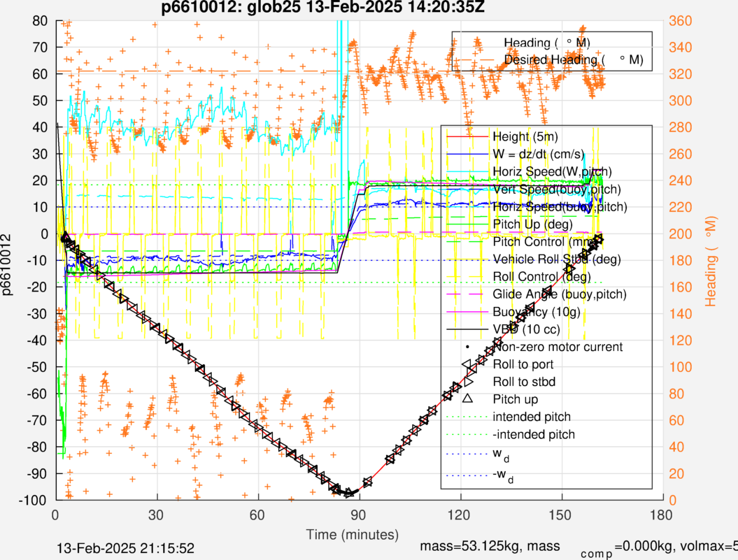Click the Pitch up triangle legend marker
The width and height of the screenshot is (738, 560).
click(x=468, y=400)
